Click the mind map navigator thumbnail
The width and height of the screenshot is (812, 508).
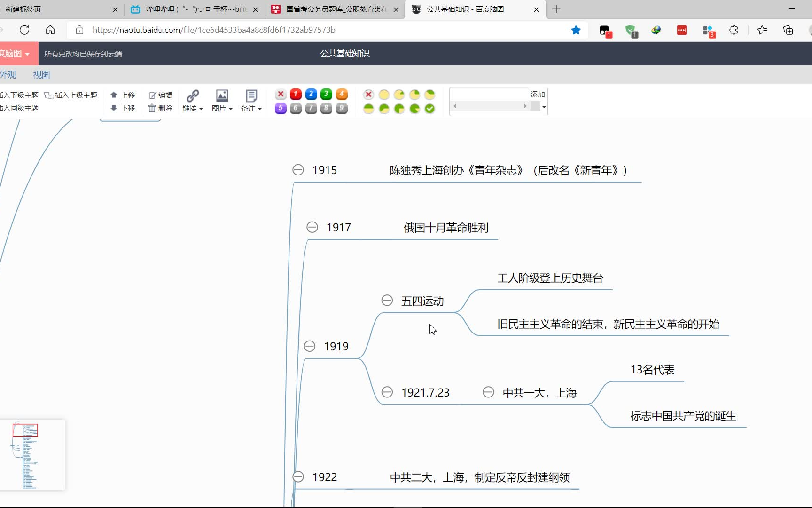(32, 455)
